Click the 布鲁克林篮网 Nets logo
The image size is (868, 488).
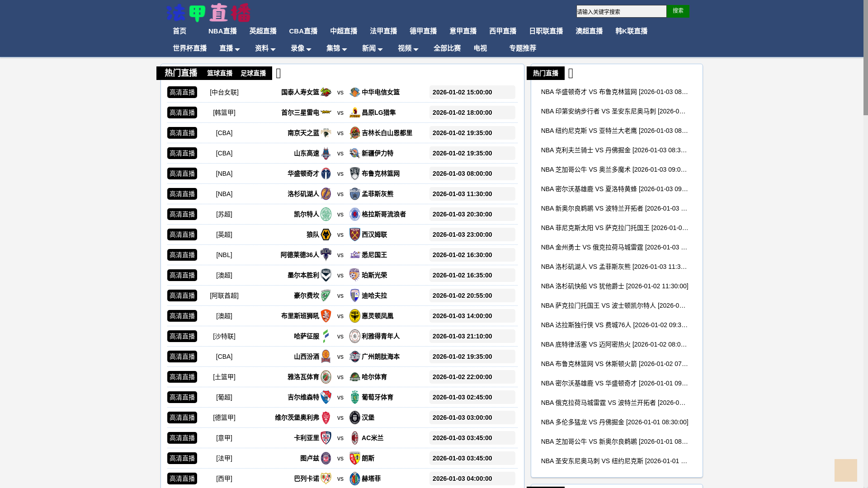click(355, 174)
